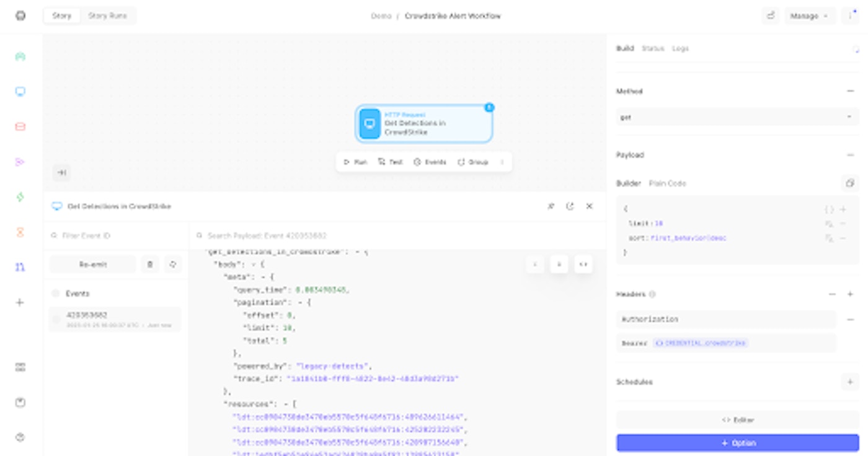Expand the Schedules section with plus

[x=850, y=382]
